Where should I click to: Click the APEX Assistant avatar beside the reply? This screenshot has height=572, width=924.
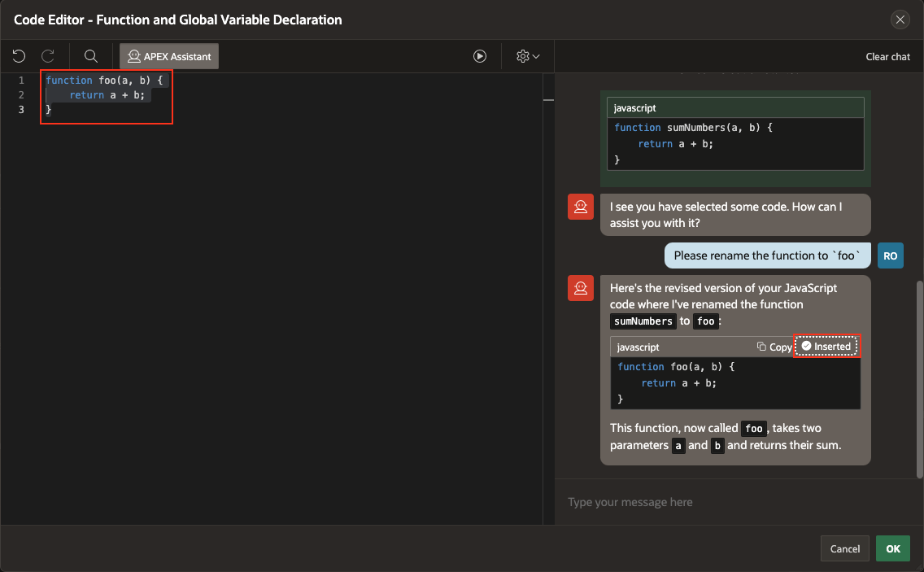(581, 288)
